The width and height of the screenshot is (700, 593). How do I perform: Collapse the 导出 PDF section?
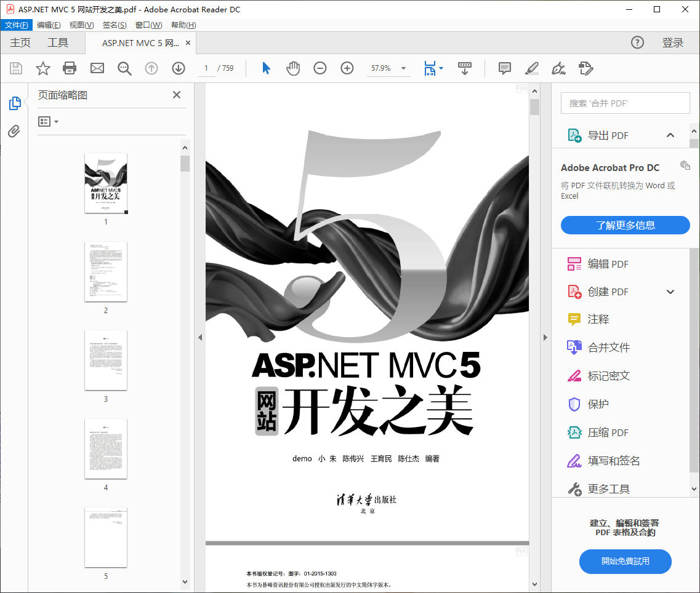click(x=670, y=135)
